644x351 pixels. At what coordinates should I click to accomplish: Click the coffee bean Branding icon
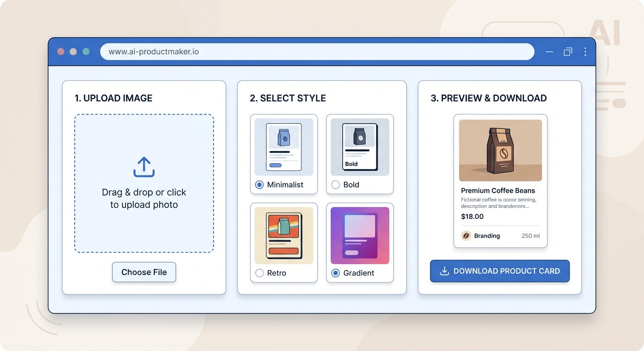[466, 236]
